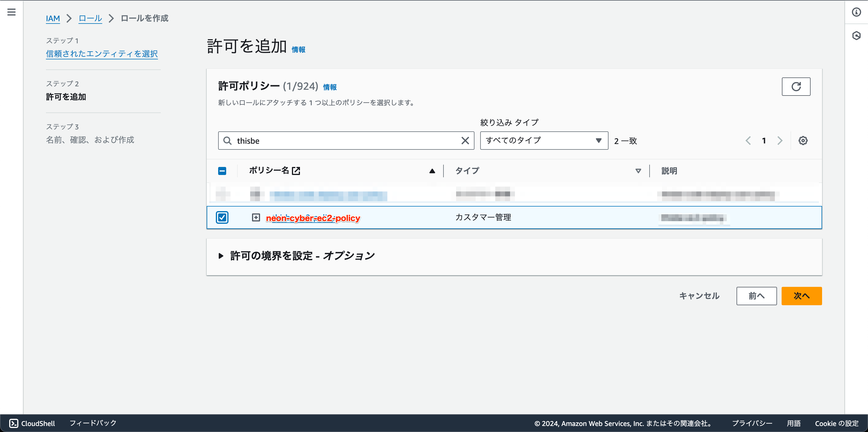868x432 pixels.
Task: Click フィードバック in the bottom bar
Action: point(93,423)
